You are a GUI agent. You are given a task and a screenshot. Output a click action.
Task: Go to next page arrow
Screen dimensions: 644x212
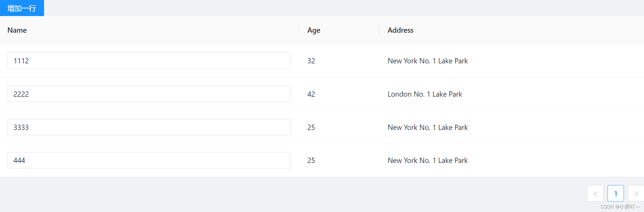pos(636,193)
